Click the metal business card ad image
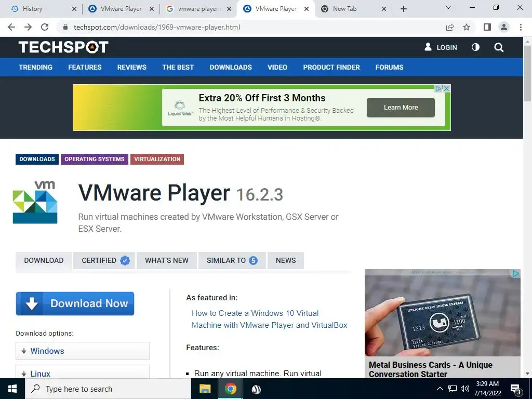The image size is (532, 399). tap(443, 313)
